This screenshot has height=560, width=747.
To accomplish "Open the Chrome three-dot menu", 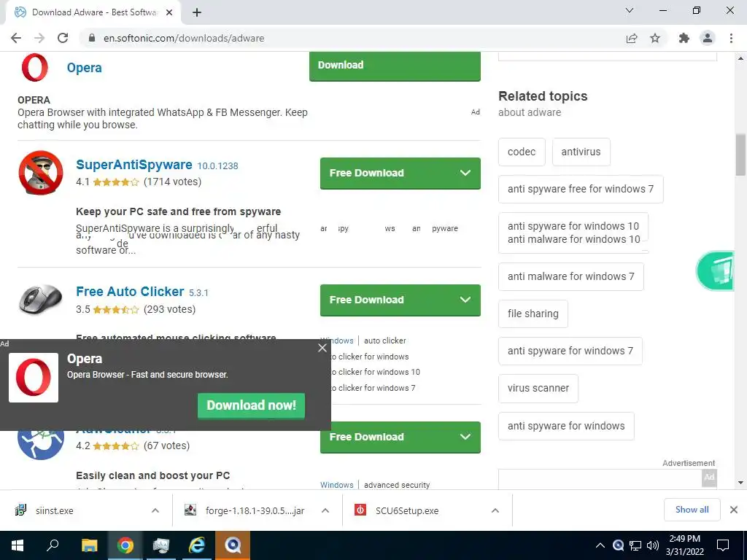I will coord(731,38).
